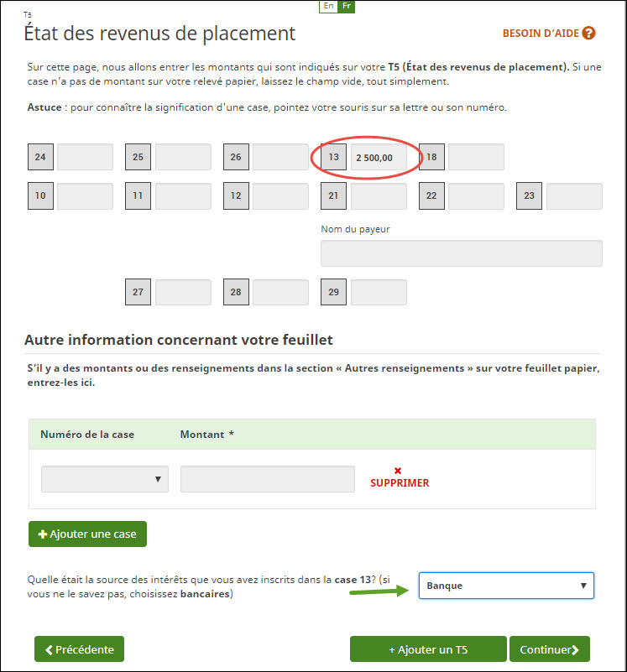Click the box 18 number label
627x672 pixels.
431,157
